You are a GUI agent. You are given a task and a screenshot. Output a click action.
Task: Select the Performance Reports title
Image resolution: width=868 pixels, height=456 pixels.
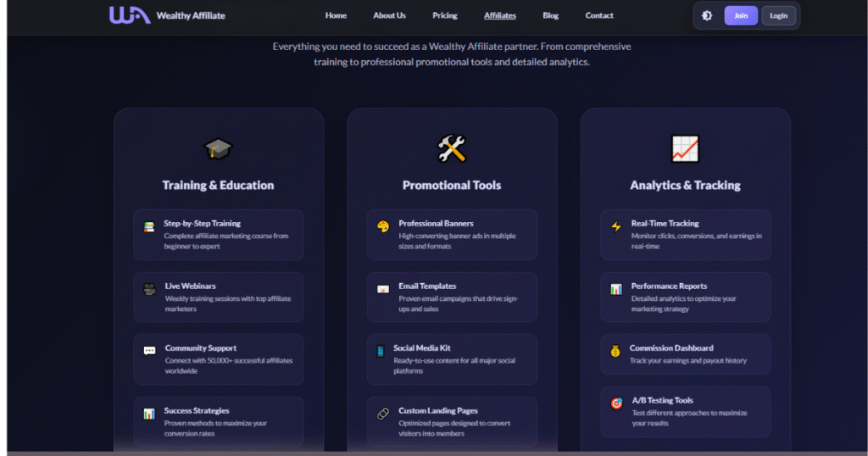pos(670,286)
